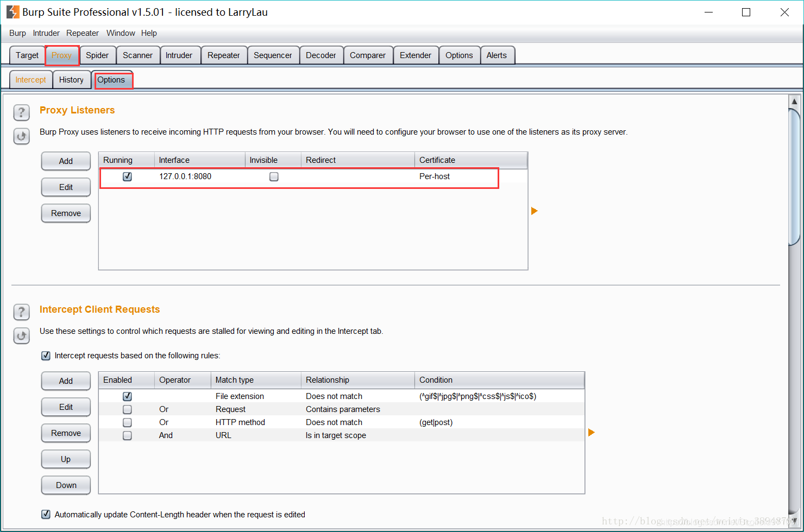The image size is (804, 532).
Task: Enable the 'Contains parameters' Request rule
Action: click(x=127, y=409)
